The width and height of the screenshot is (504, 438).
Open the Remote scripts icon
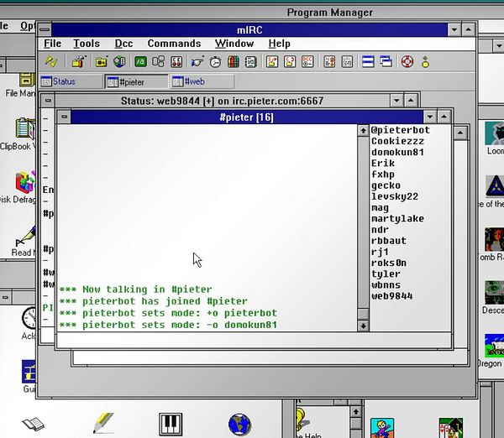pos(176,61)
